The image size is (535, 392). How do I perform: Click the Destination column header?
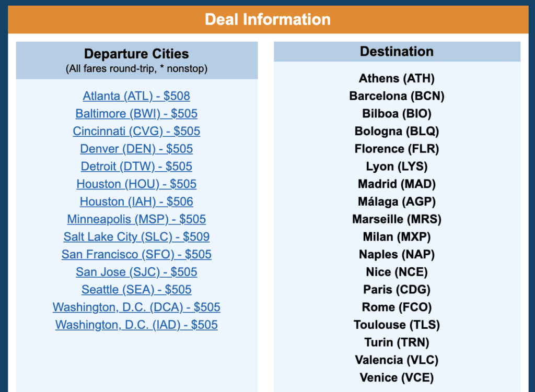[397, 52]
